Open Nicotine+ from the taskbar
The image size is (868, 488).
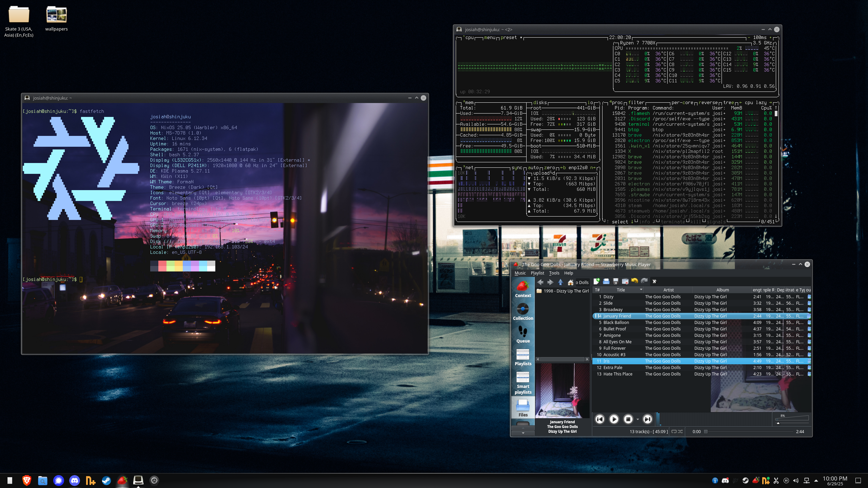click(91, 480)
